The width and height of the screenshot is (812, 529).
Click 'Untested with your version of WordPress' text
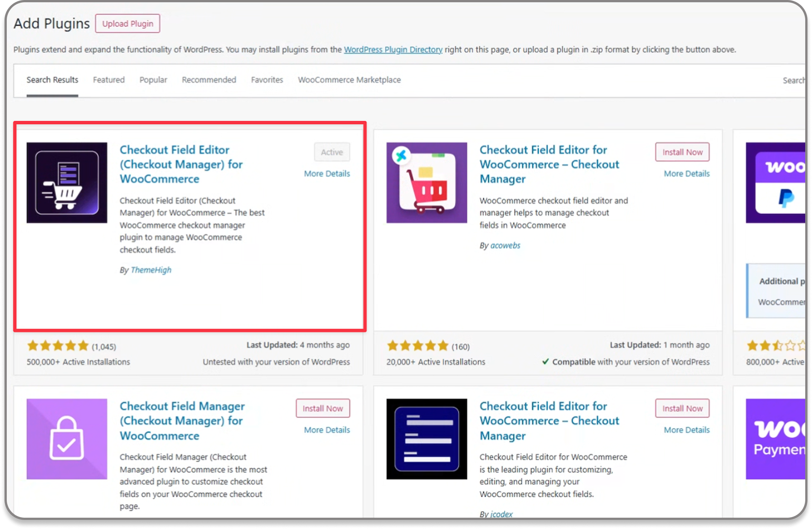coord(276,362)
